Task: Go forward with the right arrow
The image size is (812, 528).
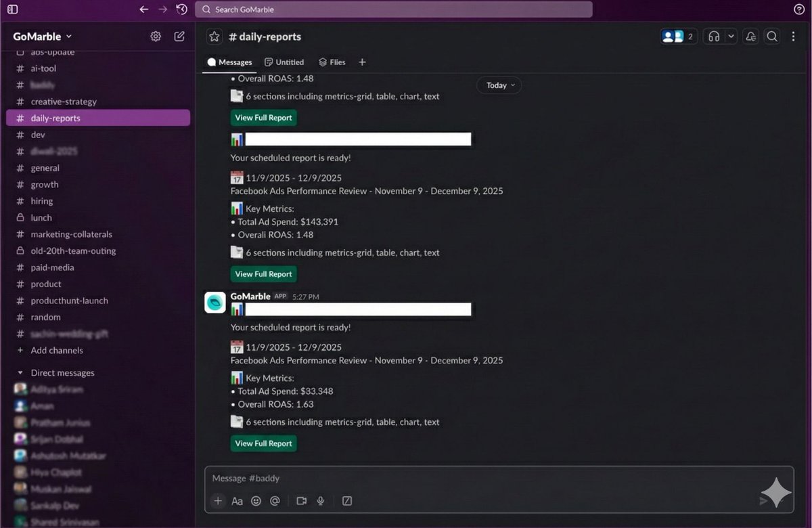Action: click(162, 9)
